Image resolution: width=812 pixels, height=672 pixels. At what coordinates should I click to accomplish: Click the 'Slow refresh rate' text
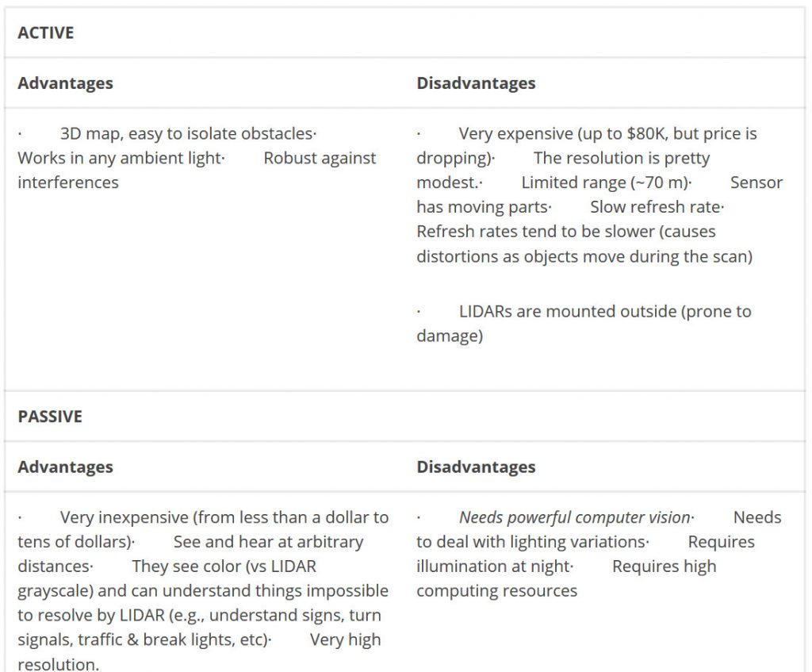coord(655,207)
